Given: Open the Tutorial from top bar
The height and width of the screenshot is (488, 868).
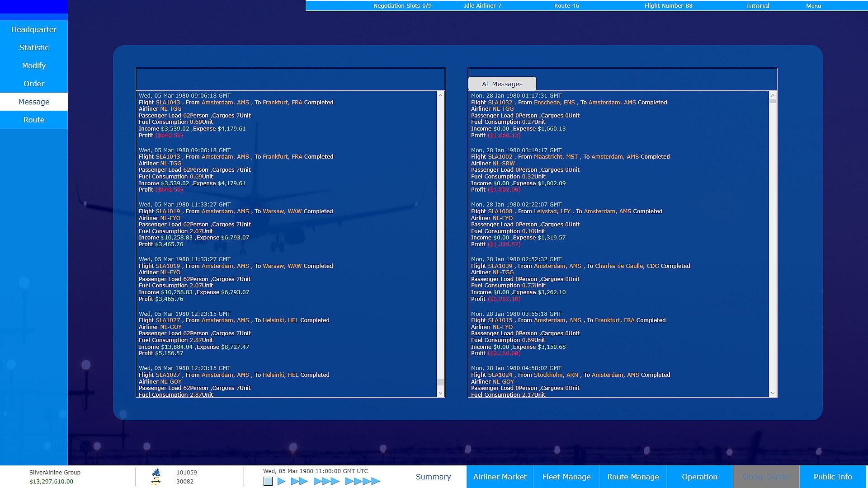Looking at the screenshot, I should point(757,6).
